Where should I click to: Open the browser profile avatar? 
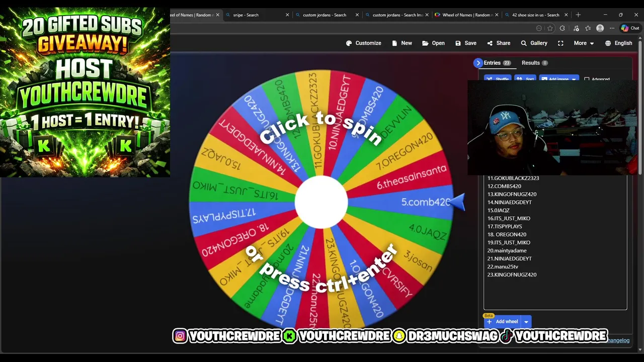(x=600, y=28)
